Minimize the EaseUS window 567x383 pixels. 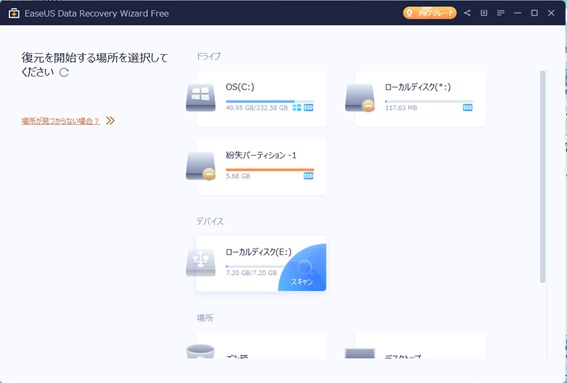coord(517,13)
